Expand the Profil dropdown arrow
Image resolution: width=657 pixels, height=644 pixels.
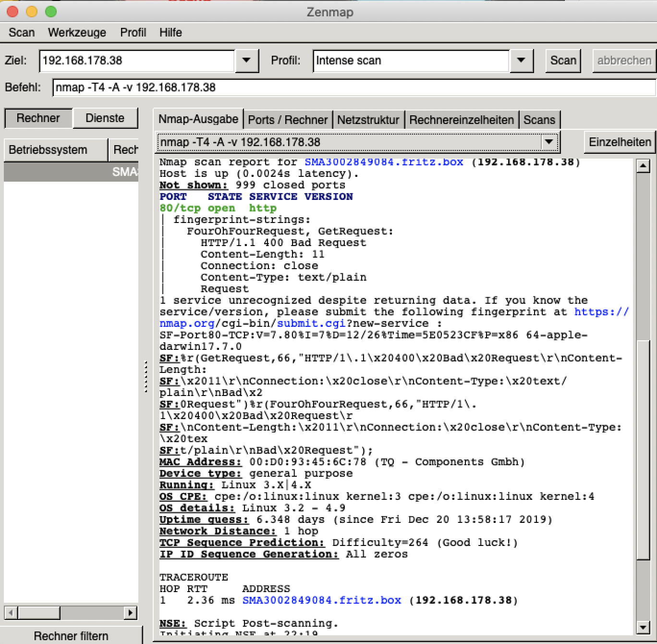(521, 61)
